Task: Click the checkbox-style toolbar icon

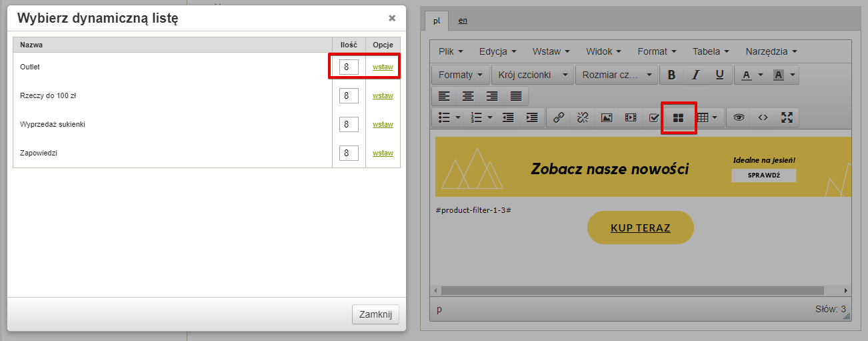Action: click(654, 117)
